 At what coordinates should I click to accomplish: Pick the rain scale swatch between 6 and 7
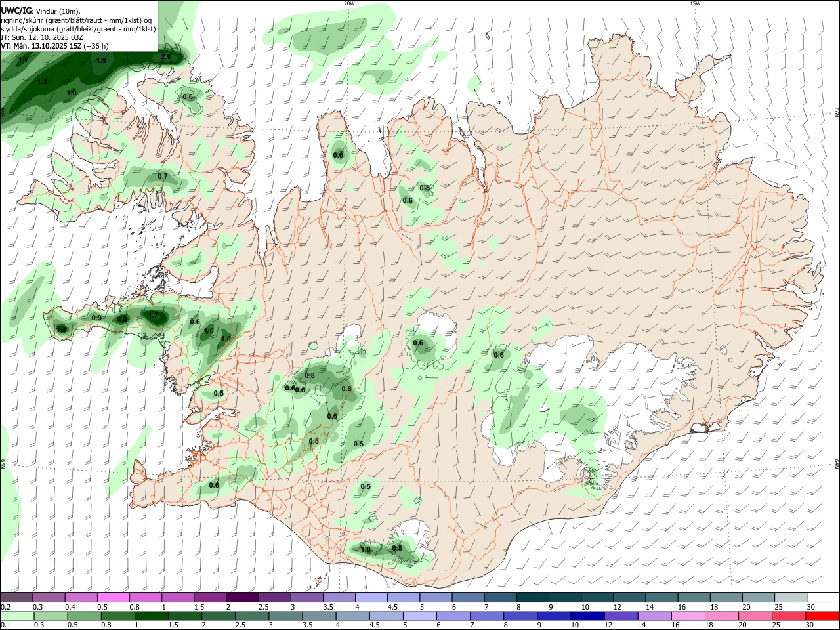tap(453, 616)
